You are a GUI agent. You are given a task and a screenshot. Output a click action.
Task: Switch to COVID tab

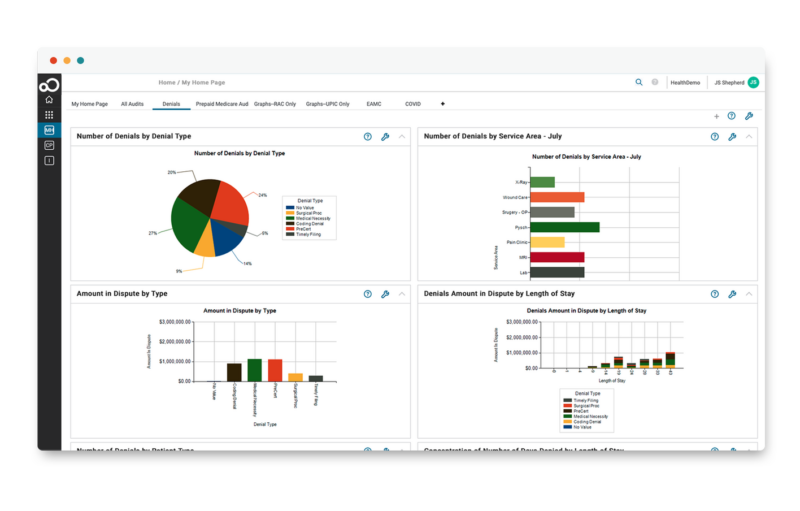tap(413, 104)
